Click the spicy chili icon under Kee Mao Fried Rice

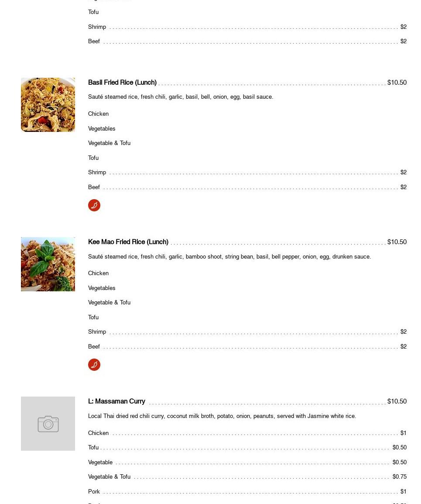[94, 365]
